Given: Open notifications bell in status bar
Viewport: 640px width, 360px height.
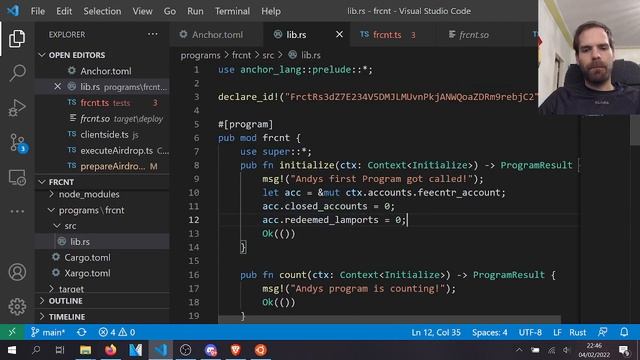Looking at the screenshot, I should (x=624, y=332).
